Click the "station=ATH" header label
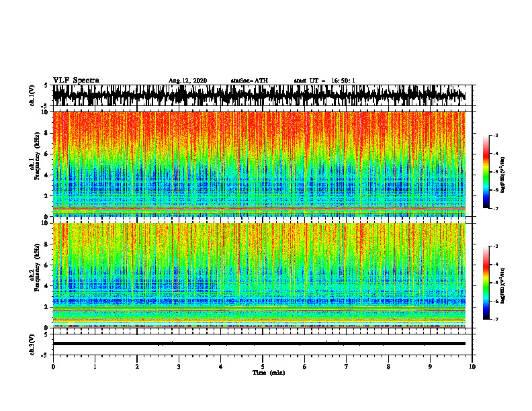Image resolution: width=532 pixels, height=411 pixels. tap(249, 81)
